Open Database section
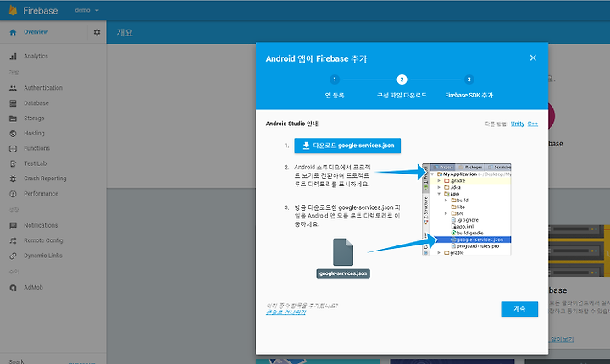 tap(36, 103)
